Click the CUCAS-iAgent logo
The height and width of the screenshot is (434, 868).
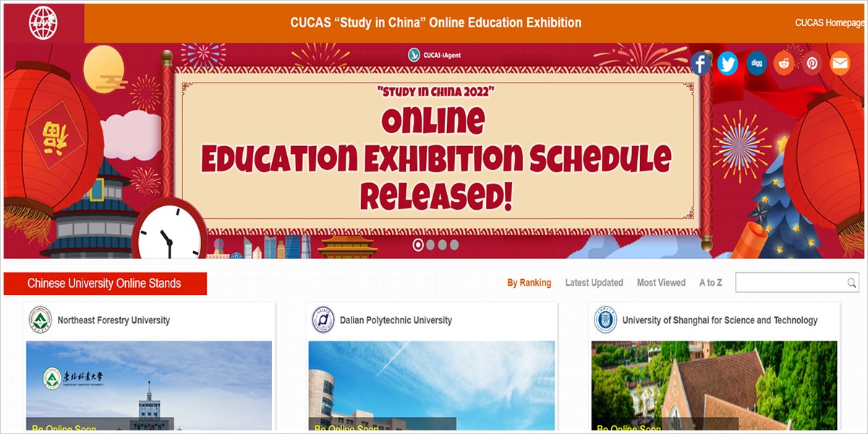point(435,54)
